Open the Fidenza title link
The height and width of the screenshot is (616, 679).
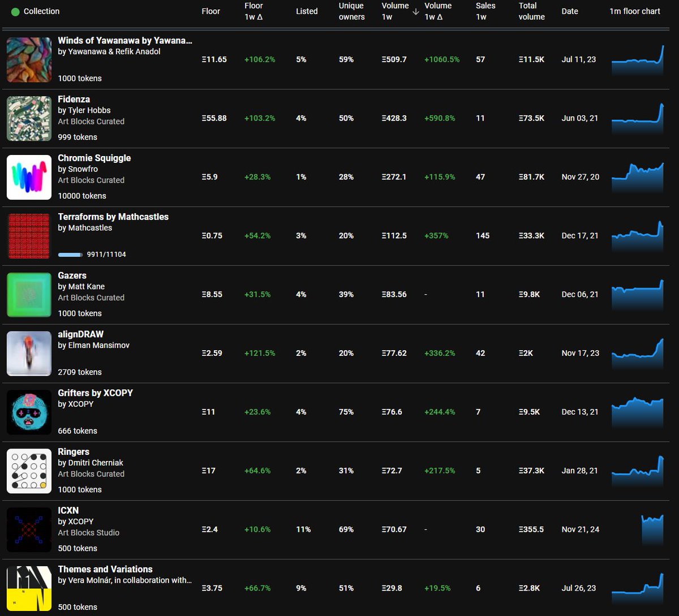pyautogui.click(x=74, y=100)
